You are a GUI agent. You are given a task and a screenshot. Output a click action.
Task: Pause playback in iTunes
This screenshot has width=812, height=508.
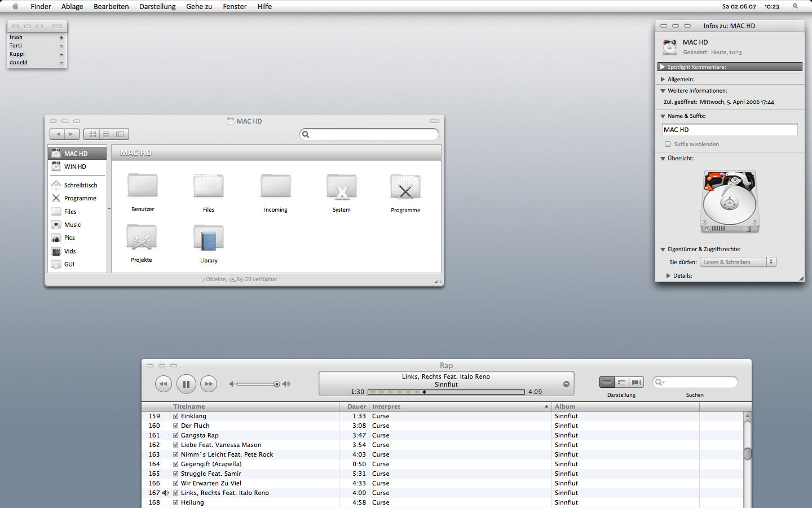[x=186, y=384]
